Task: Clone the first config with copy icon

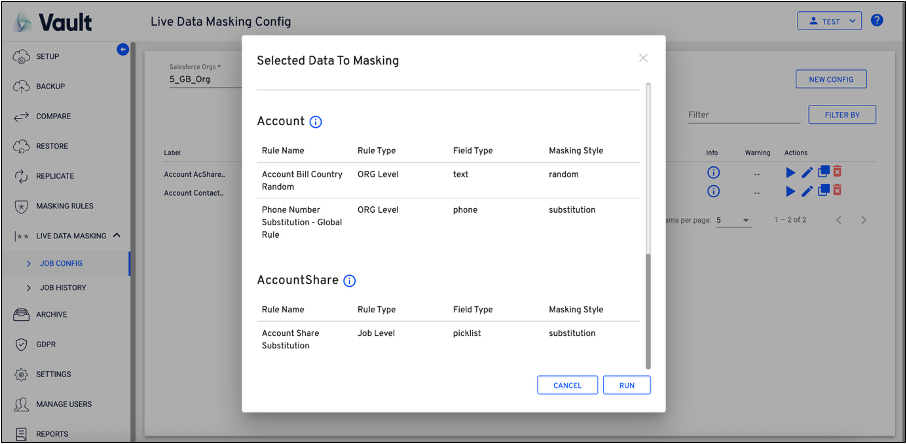Action: (823, 173)
